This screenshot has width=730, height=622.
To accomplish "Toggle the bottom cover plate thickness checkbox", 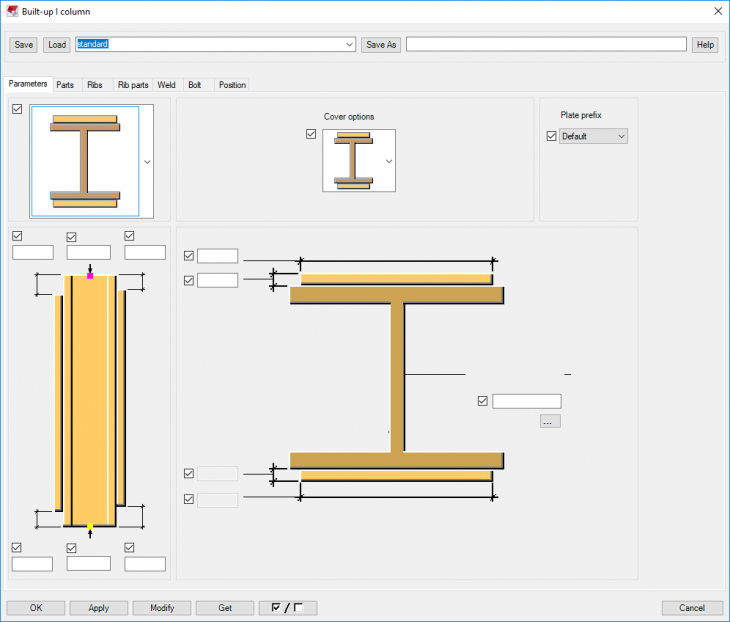I will (189, 473).
